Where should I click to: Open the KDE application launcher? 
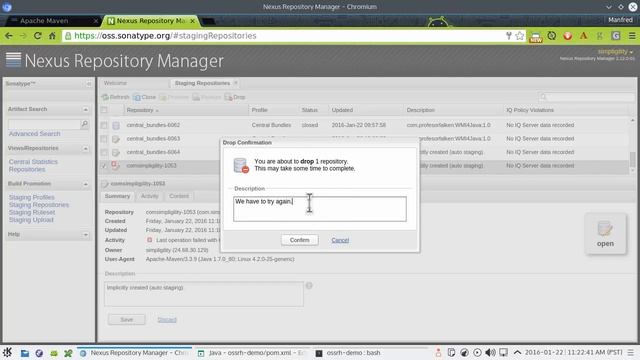click(x=7, y=353)
